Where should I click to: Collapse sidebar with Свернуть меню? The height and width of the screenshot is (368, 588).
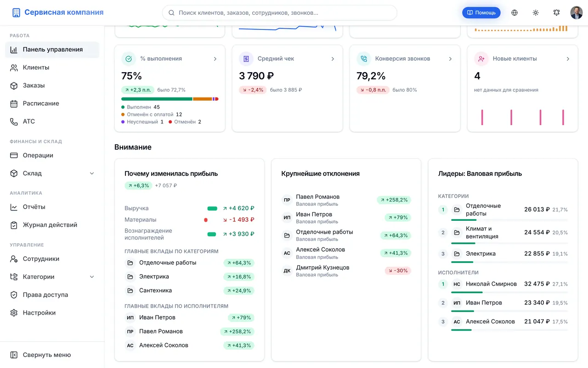(x=52, y=355)
